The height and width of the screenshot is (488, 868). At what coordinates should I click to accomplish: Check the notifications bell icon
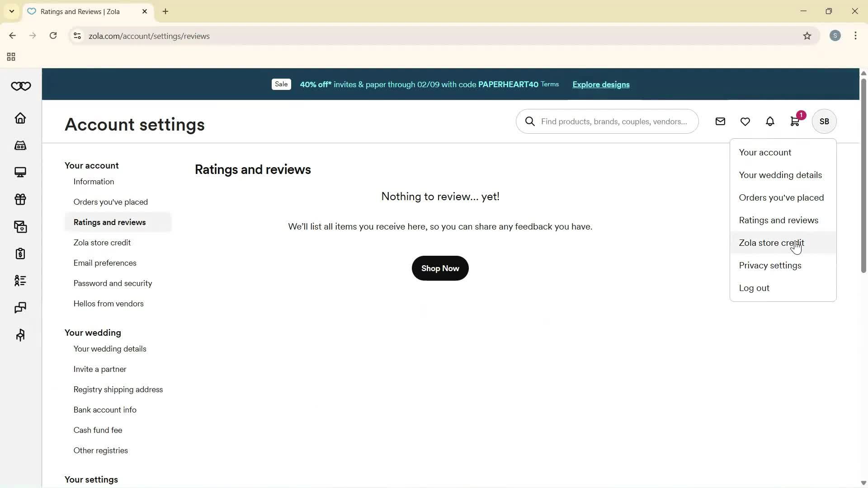tap(770, 121)
